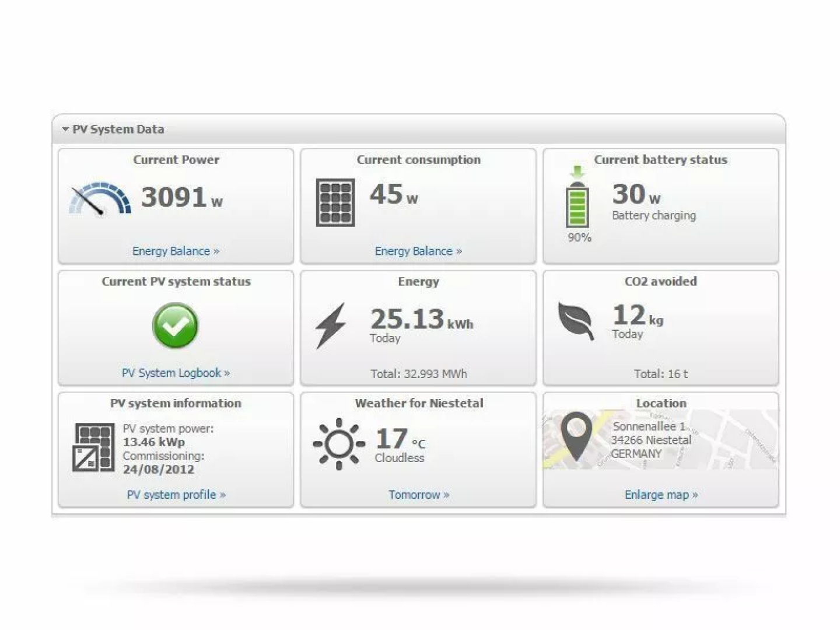Click the 90% battery level label

click(579, 237)
